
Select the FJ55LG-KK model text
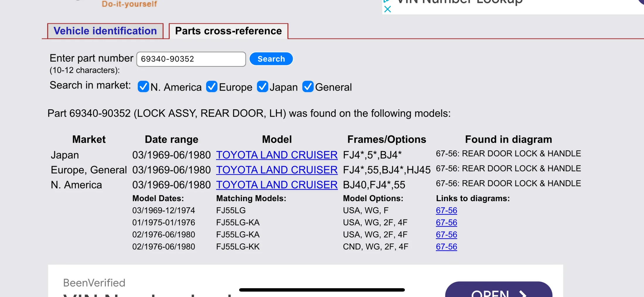click(x=238, y=247)
